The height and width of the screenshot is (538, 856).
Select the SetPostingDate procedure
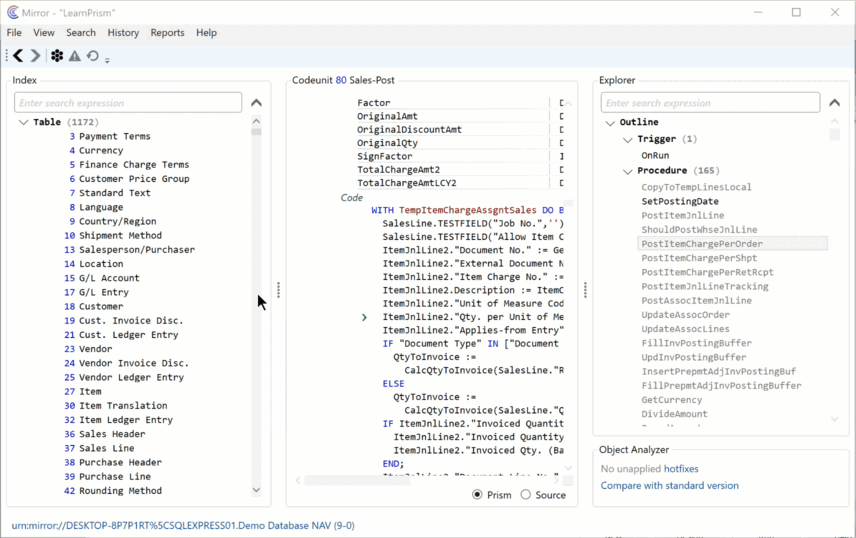click(x=680, y=202)
